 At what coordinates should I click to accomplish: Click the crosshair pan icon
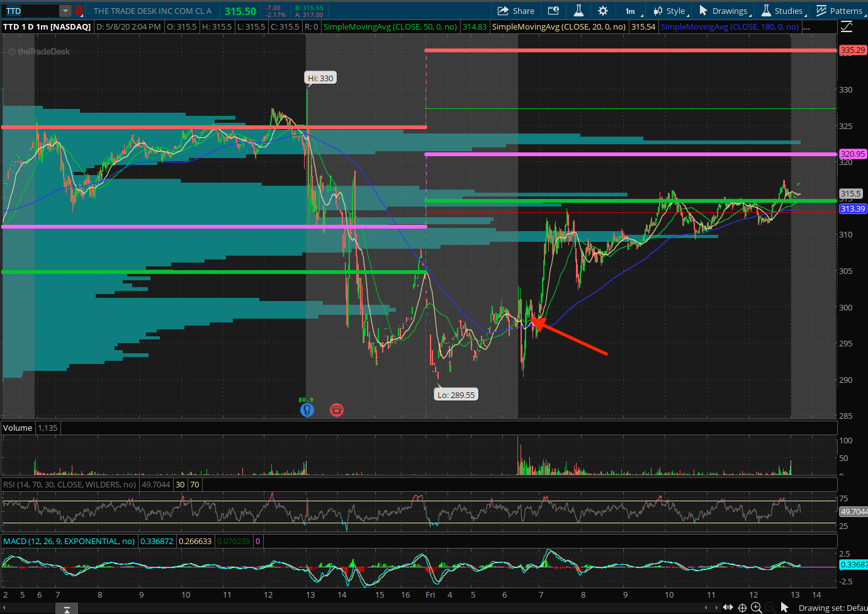click(742, 608)
